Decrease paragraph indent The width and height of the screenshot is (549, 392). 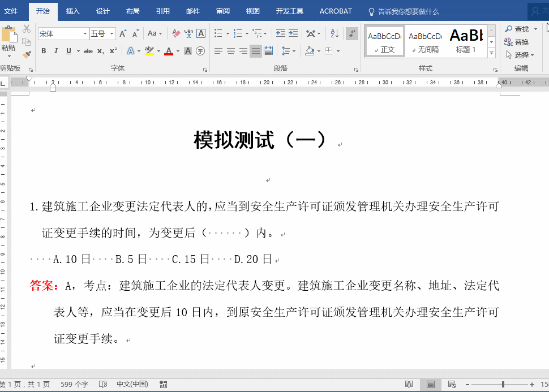pos(281,33)
